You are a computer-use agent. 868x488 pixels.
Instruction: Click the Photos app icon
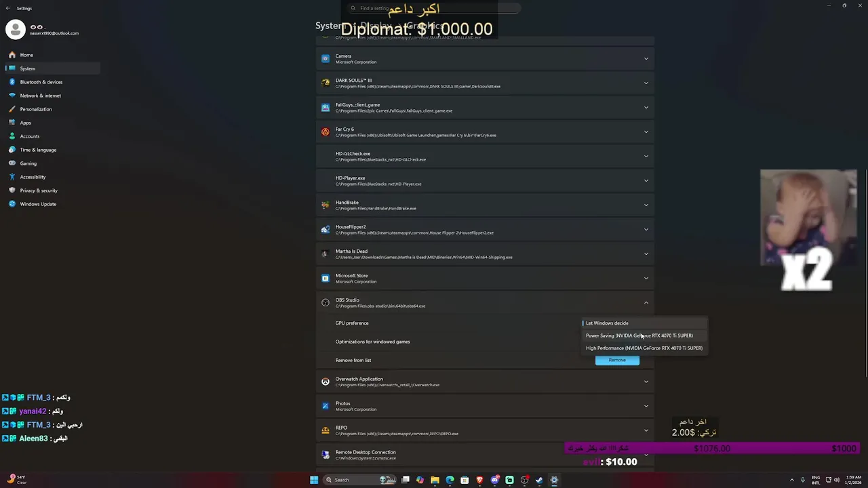point(325,406)
